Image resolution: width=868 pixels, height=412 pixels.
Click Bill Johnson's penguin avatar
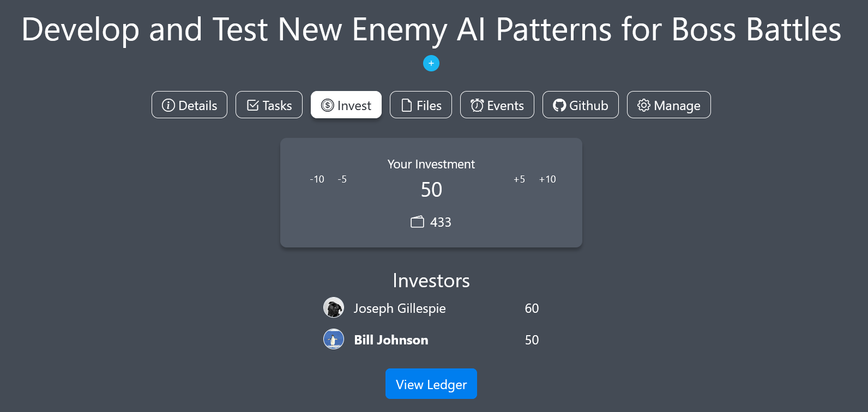334,340
